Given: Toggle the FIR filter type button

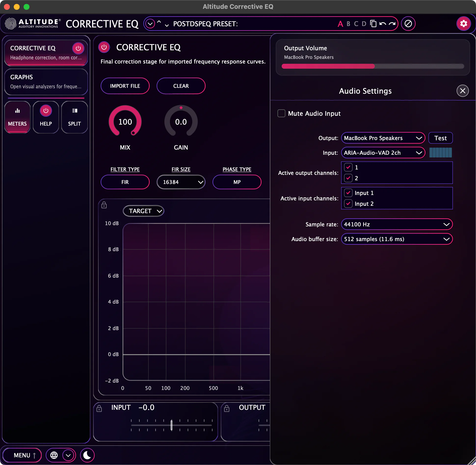Looking at the screenshot, I should pos(125,182).
